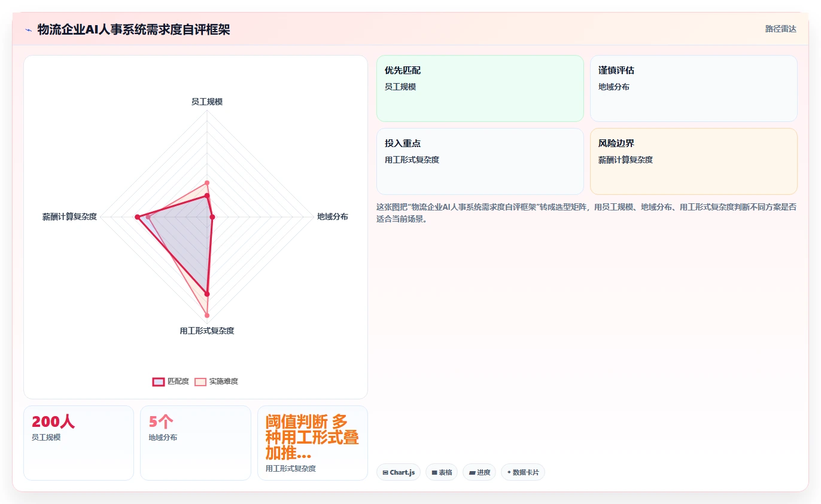Open the 优先匹配 card
Image resolution: width=821 pixels, height=504 pixels.
(x=480, y=88)
